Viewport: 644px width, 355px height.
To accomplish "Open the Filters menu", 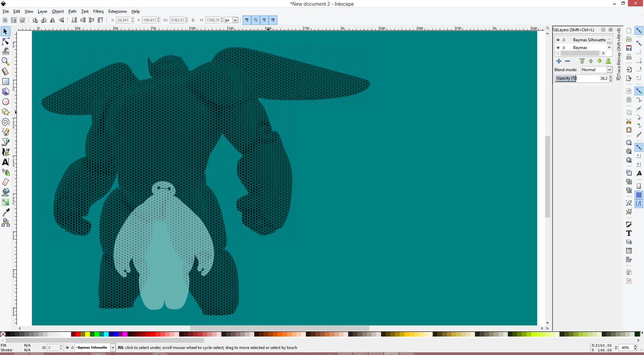I will (x=98, y=11).
